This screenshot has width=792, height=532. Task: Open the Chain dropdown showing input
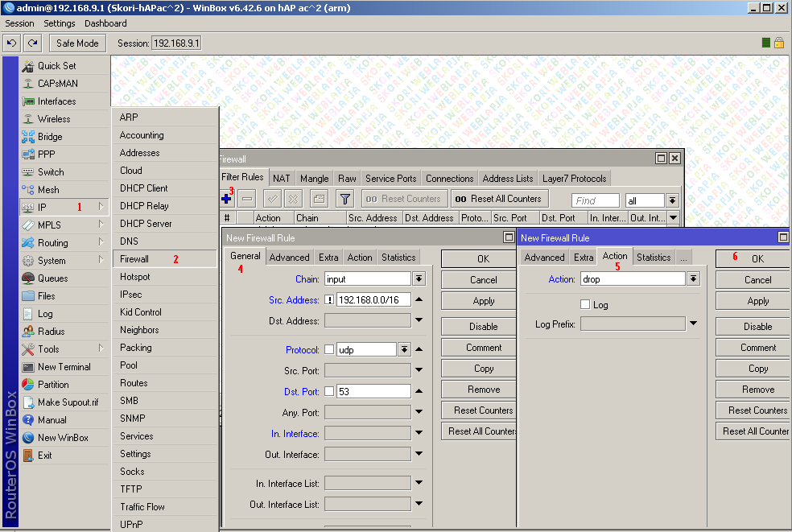pyautogui.click(x=419, y=279)
